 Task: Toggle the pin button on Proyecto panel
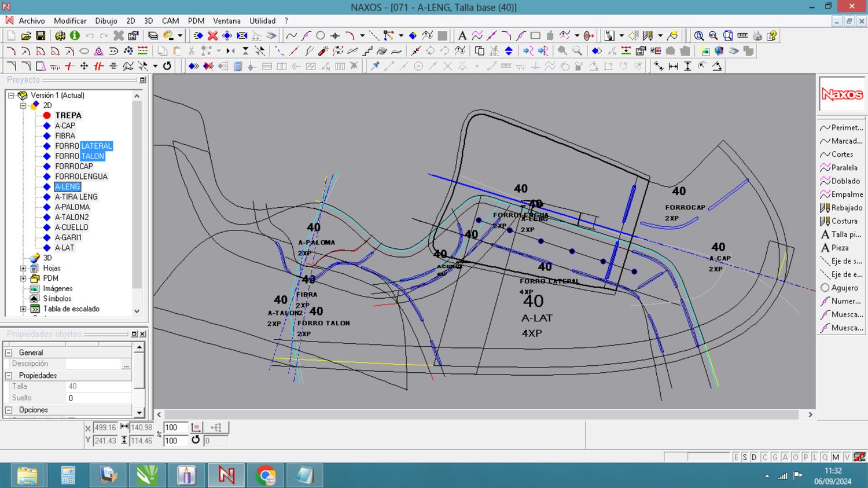point(142,80)
